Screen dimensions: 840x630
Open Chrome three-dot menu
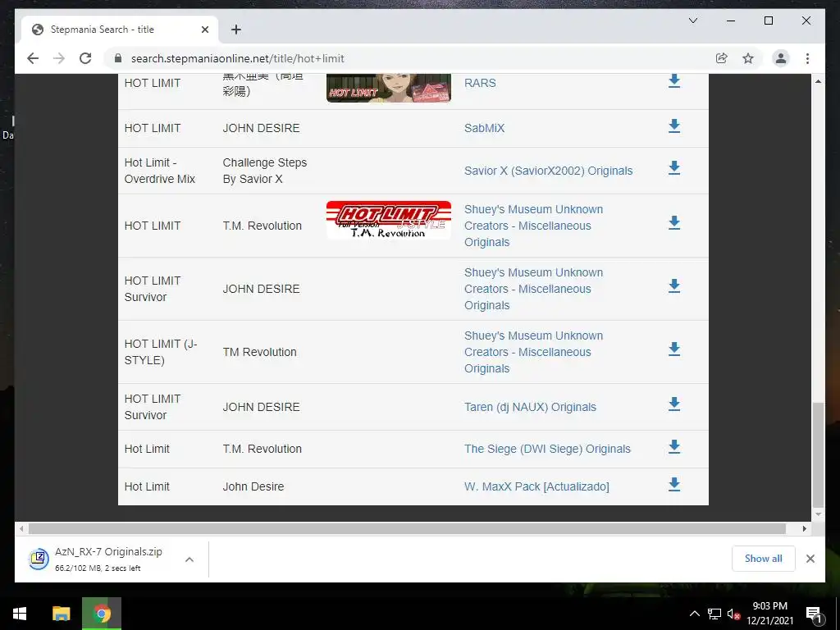coord(807,58)
